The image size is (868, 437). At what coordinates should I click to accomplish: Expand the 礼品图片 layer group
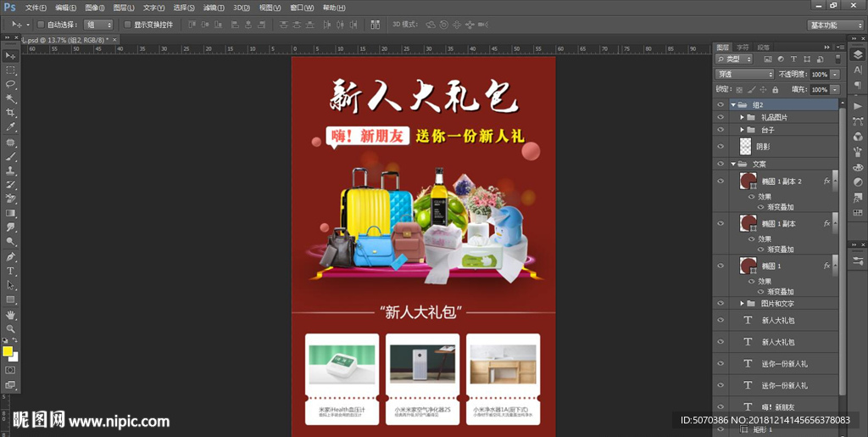741,117
